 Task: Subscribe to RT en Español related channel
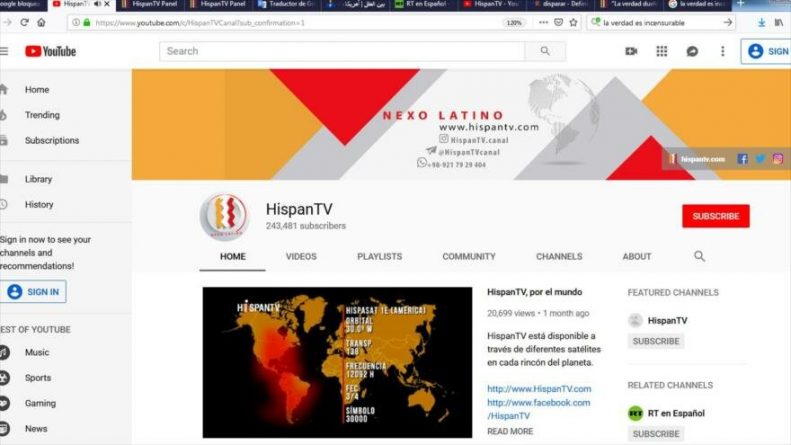[655, 434]
